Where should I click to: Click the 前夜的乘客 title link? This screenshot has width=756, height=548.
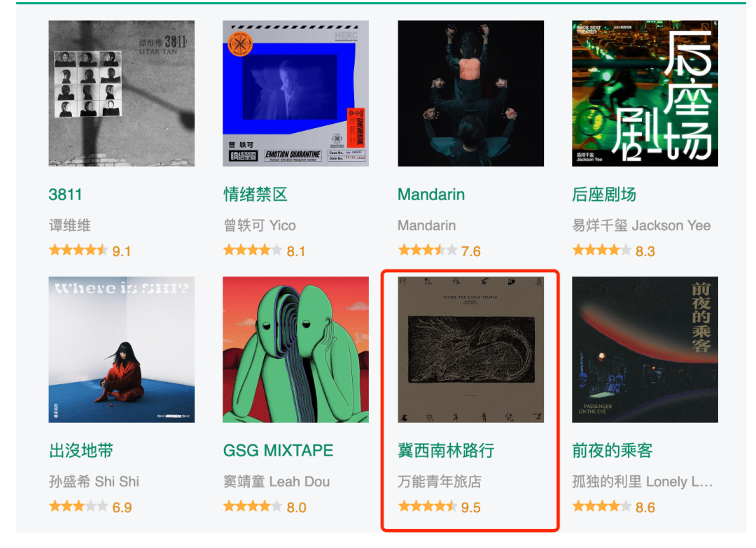612,451
